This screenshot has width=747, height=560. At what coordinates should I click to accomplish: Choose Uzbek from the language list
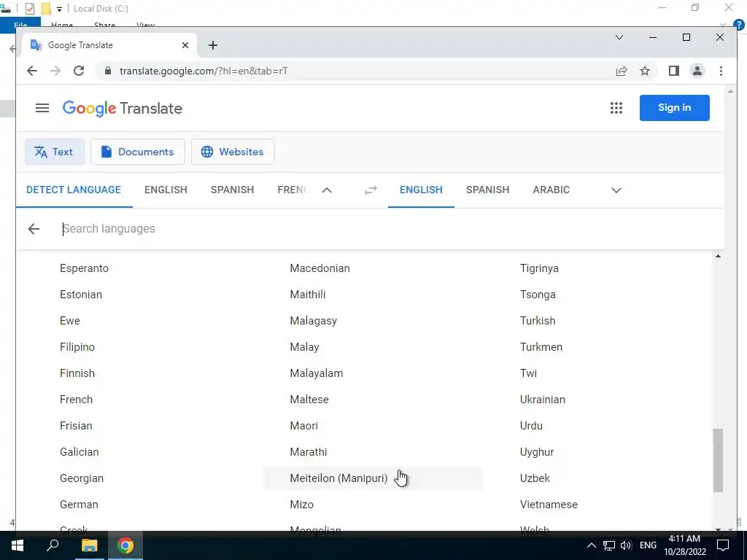[535, 478]
